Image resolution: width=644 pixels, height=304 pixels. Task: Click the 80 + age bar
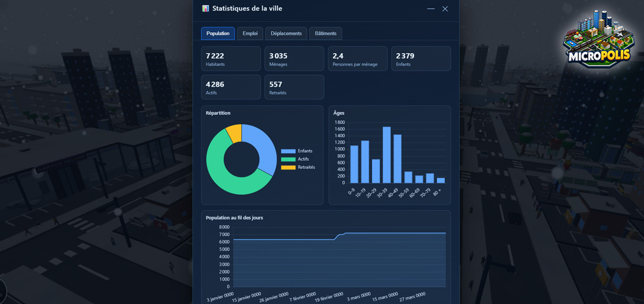pos(441,180)
